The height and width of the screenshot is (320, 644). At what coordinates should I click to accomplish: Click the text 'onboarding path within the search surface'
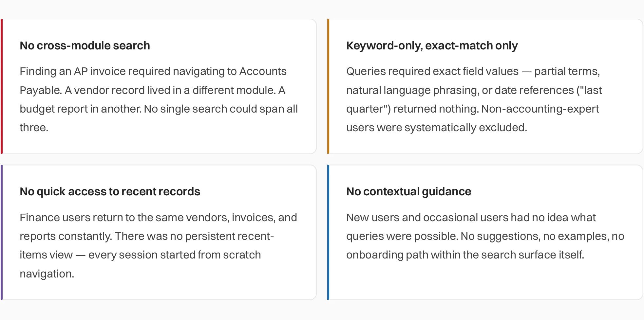tap(452, 255)
